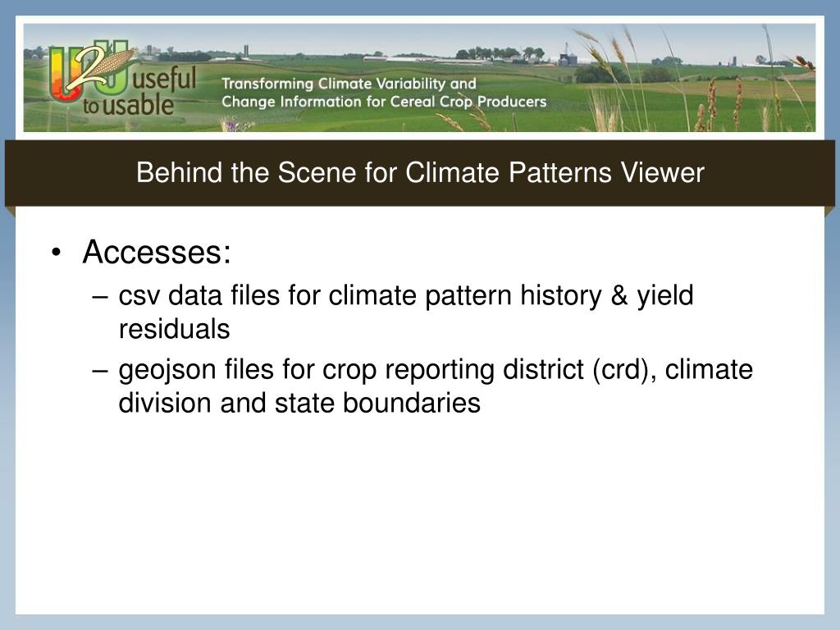Image resolution: width=840 pixels, height=630 pixels.
Task: Click the empty white slide body area
Action: pos(420,514)
